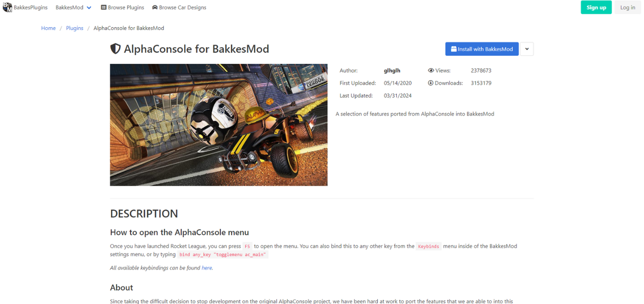The image size is (644, 304).
Task: Expand the BakkesMod dropdown menu
Action: pos(73,8)
